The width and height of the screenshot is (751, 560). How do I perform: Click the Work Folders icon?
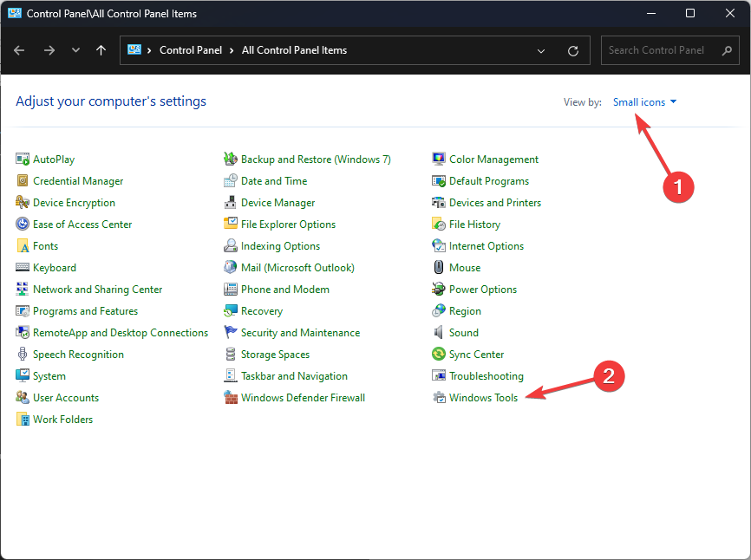coord(23,420)
